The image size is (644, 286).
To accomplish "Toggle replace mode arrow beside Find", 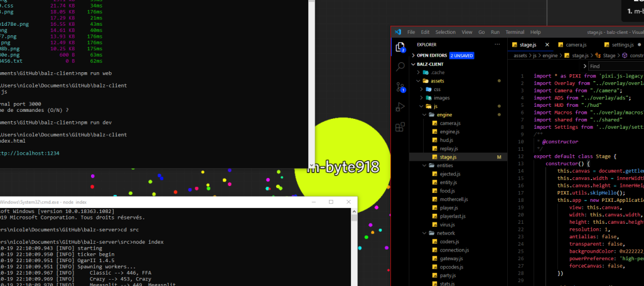I will click(x=584, y=66).
